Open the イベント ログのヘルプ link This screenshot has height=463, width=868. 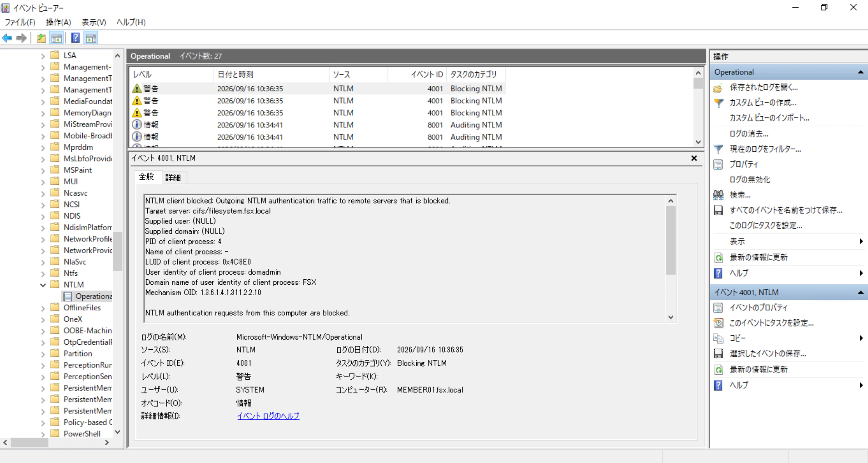pos(268,416)
